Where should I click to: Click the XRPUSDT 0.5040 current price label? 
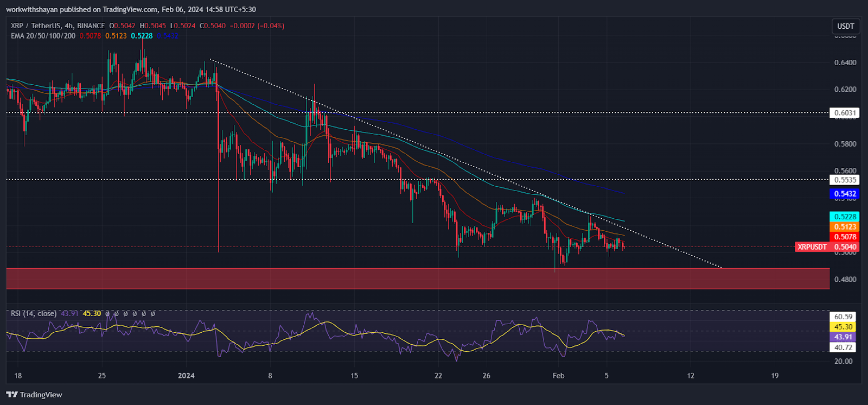(827, 247)
